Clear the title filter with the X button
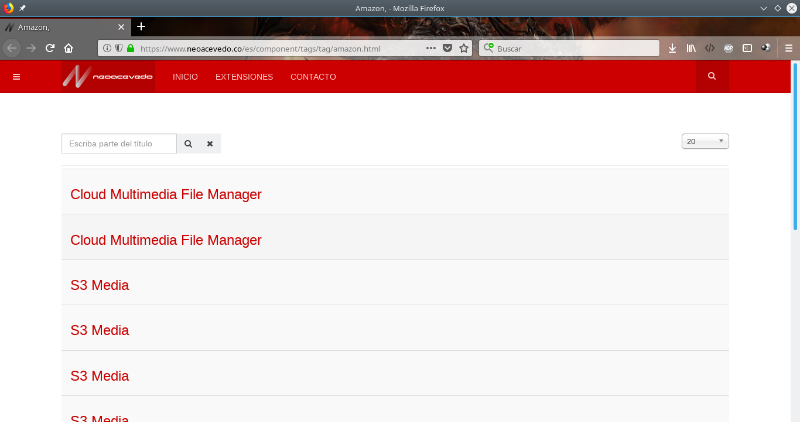 point(210,143)
